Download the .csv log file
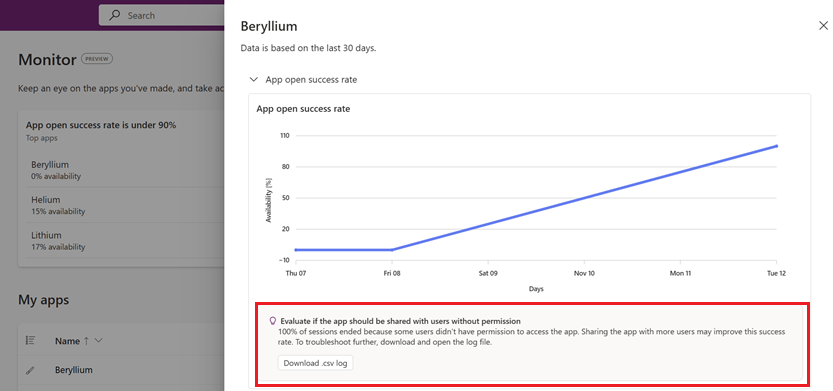 tap(315, 363)
